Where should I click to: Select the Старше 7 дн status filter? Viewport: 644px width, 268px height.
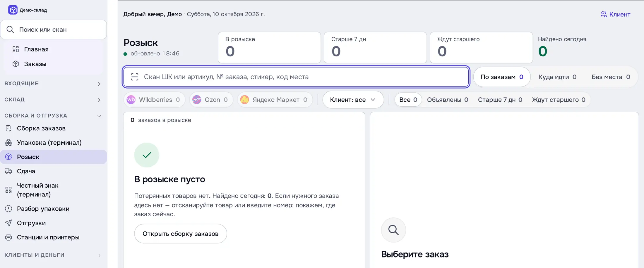click(x=500, y=100)
